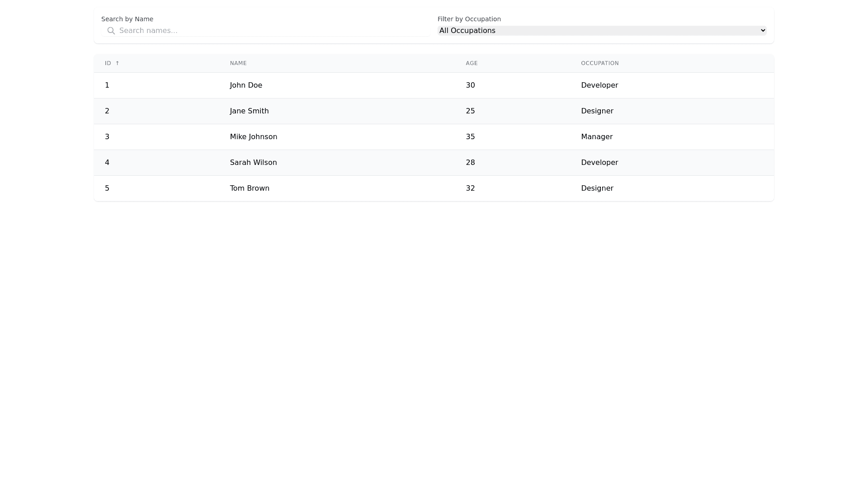Click the Mike Johnson name cell

pos(253,137)
